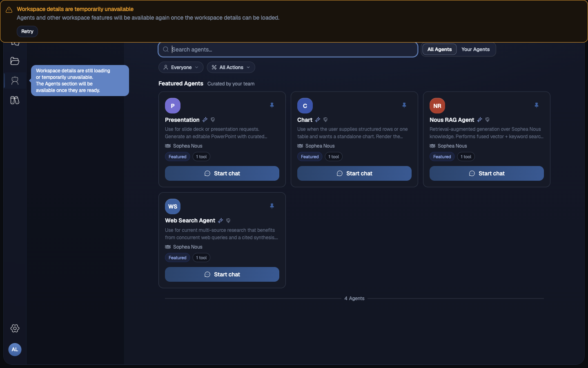Viewport: 588px width, 368px height.
Task: Start chat with Nous RAG Agent
Action: 487,173
